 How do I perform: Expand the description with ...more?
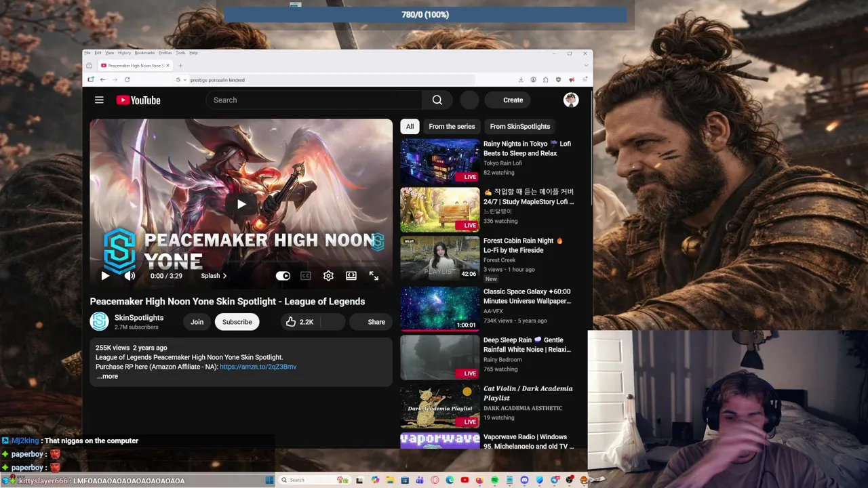coord(107,376)
